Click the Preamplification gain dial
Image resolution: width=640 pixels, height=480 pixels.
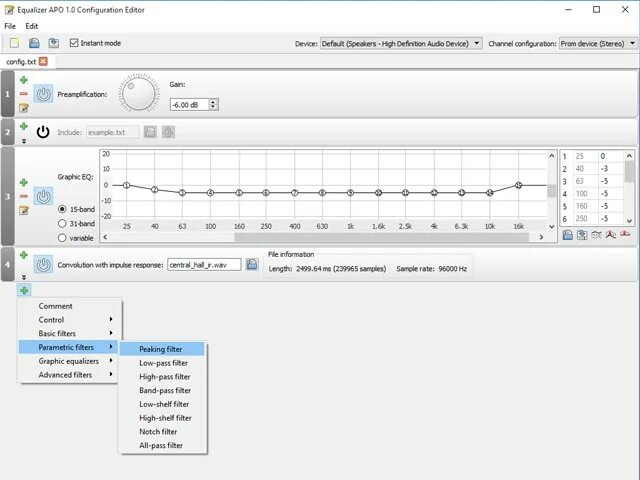pos(139,93)
